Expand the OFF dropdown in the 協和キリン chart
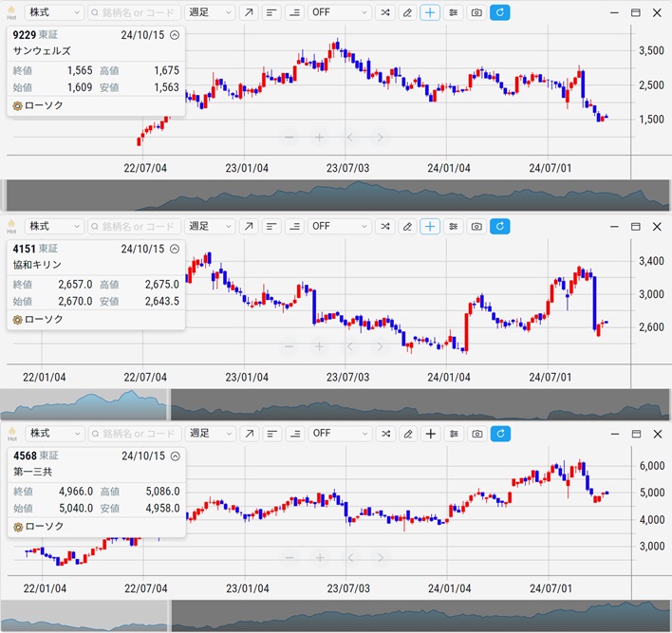The width and height of the screenshot is (672, 633). 339,226
